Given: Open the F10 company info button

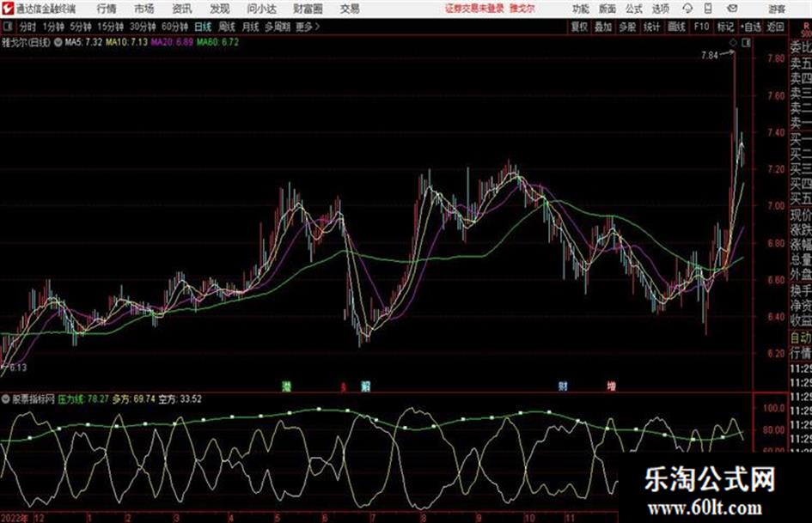Looking at the screenshot, I should click(701, 27).
